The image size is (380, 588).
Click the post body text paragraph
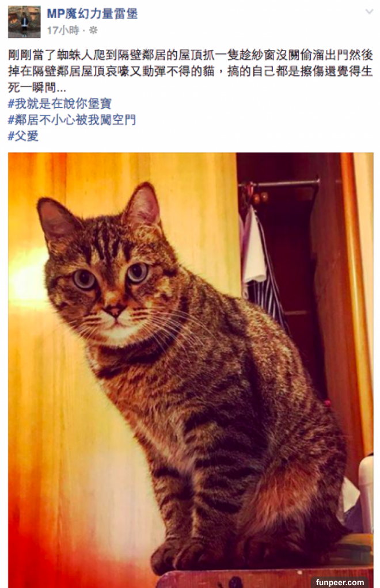(x=190, y=71)
